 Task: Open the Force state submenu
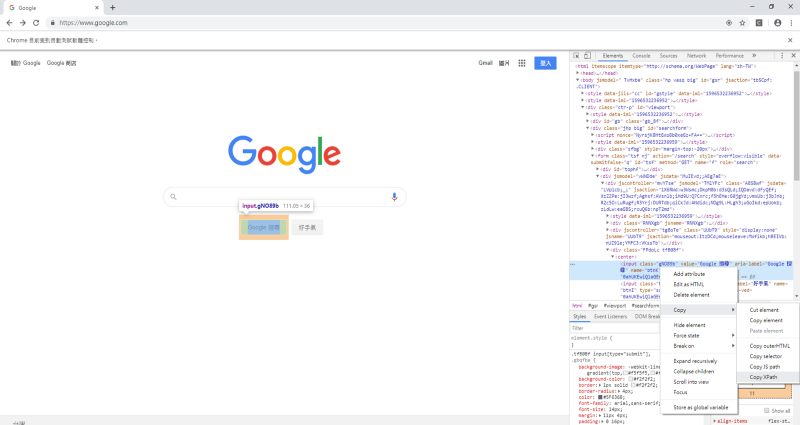tap(699, 335)
